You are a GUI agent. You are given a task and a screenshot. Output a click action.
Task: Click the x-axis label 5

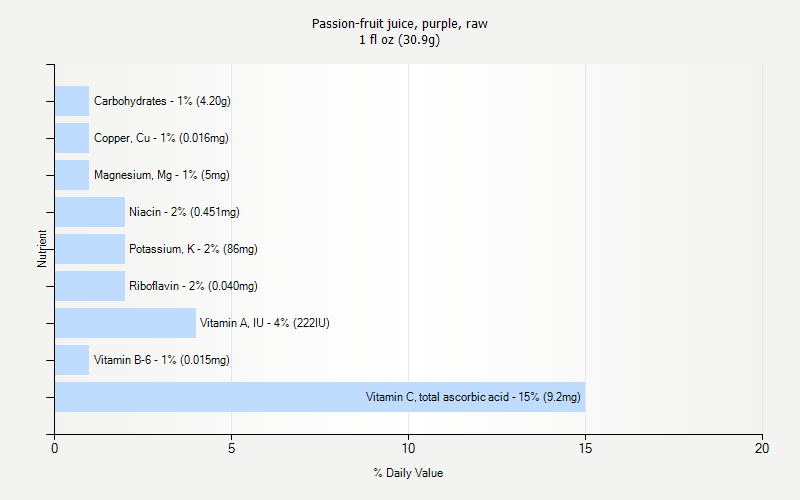pos(231,448)
